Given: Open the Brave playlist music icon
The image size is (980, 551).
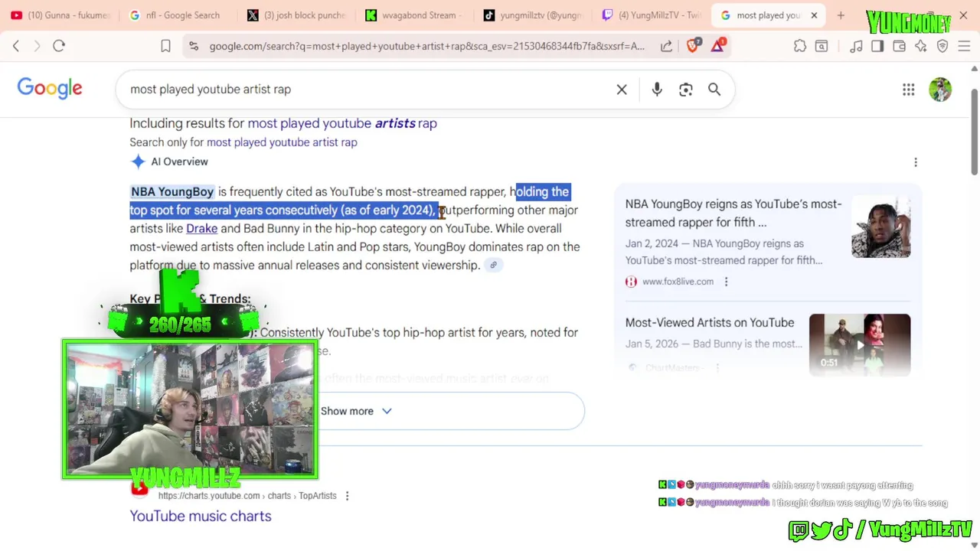Looking at the screenshot, I should [x=856, y=47].
